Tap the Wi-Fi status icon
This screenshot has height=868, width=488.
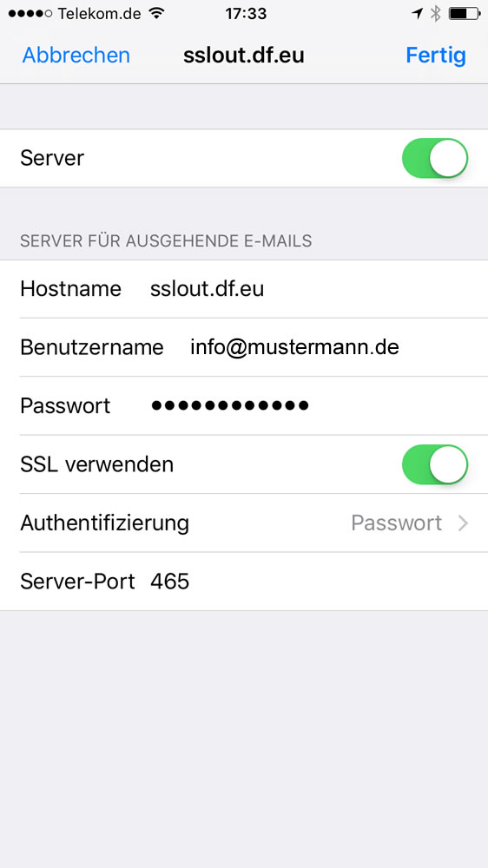[158, 13]
